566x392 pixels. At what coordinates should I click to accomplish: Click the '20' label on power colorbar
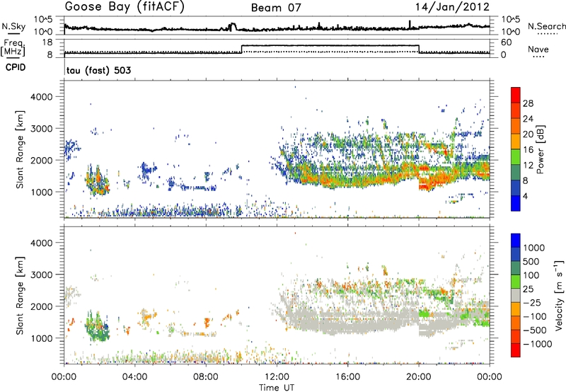(528, 134)
